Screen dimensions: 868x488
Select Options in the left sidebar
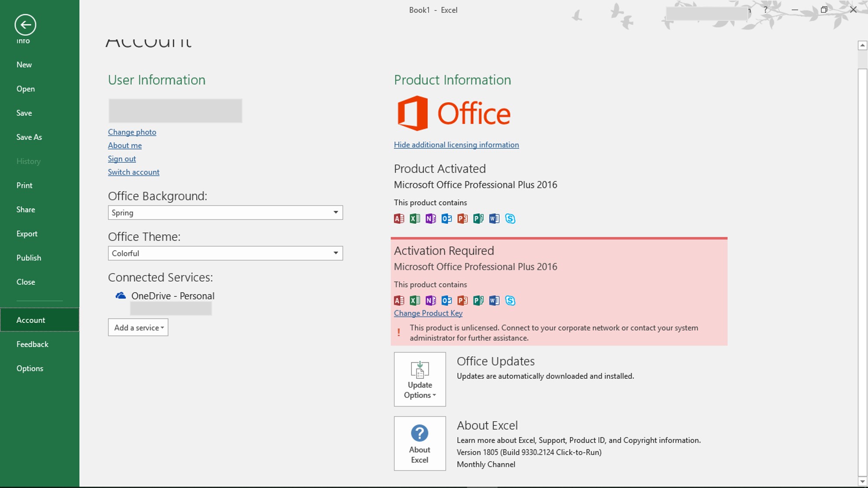30,368
